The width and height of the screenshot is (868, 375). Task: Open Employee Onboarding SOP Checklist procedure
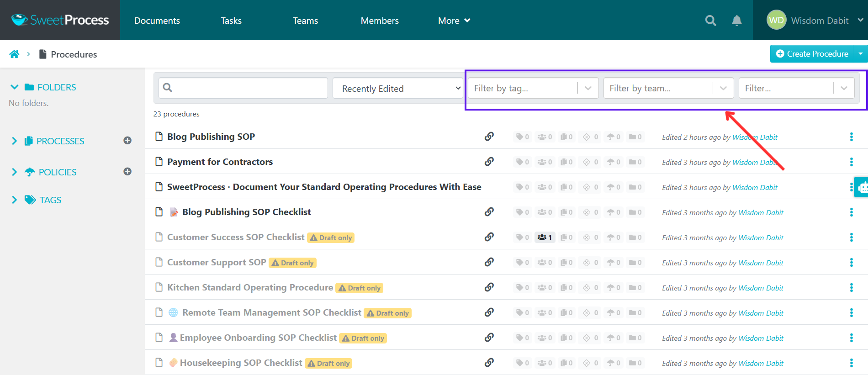(x=258, y=338)
